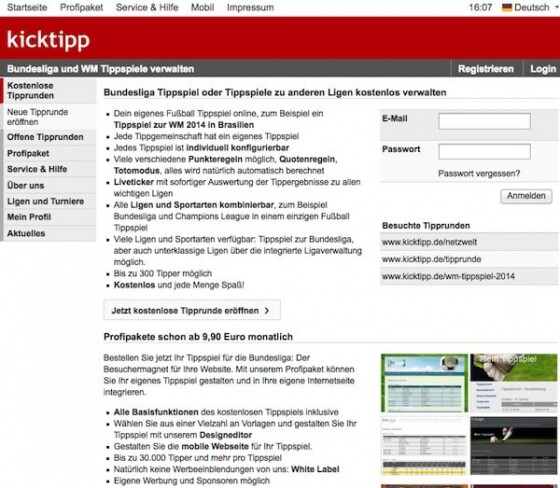This screenshot has width=560, height=488.
Task: Click the Profipakete schon ab 9,90 Euro heading
Action: tap(198, 337)
